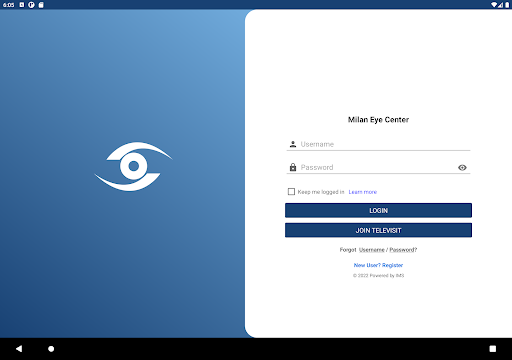Click the lock icon beside Password
512x360 pixels.
coord(293,167)
